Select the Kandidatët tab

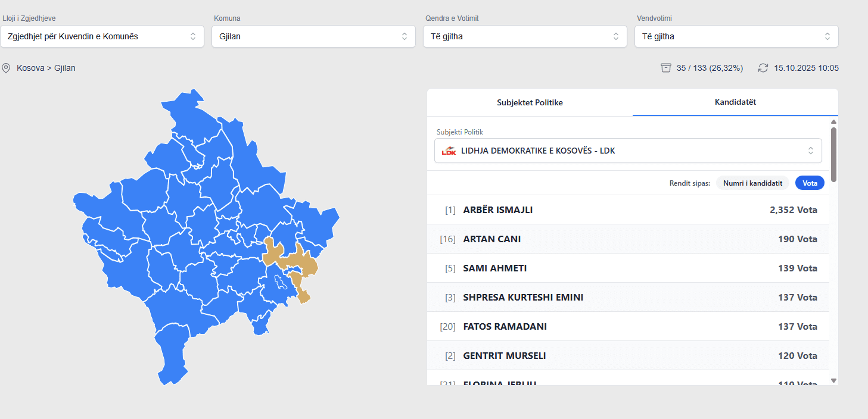pyautogui.click(x=735, y=102)
